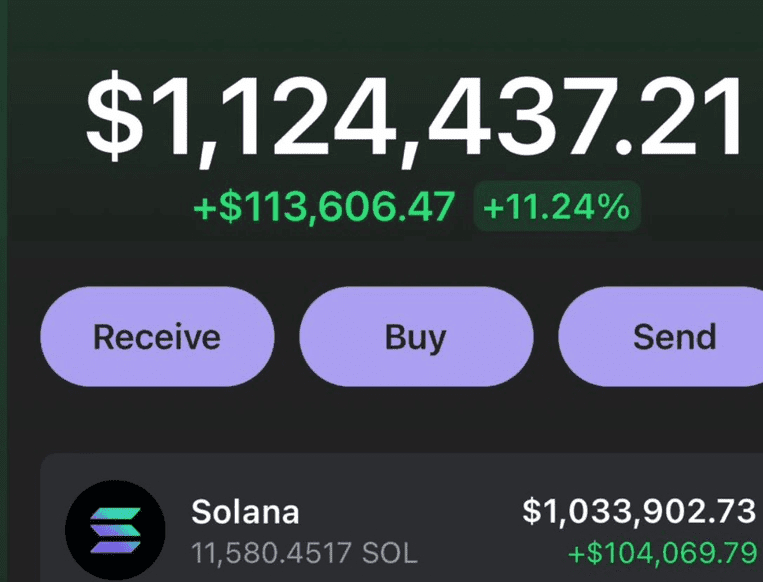Select the Send button

[660, 337]
